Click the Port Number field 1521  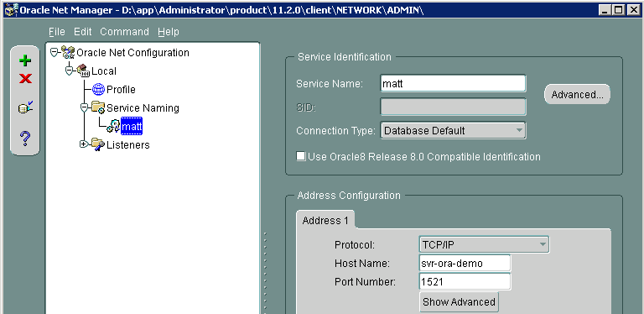[465, 281]
